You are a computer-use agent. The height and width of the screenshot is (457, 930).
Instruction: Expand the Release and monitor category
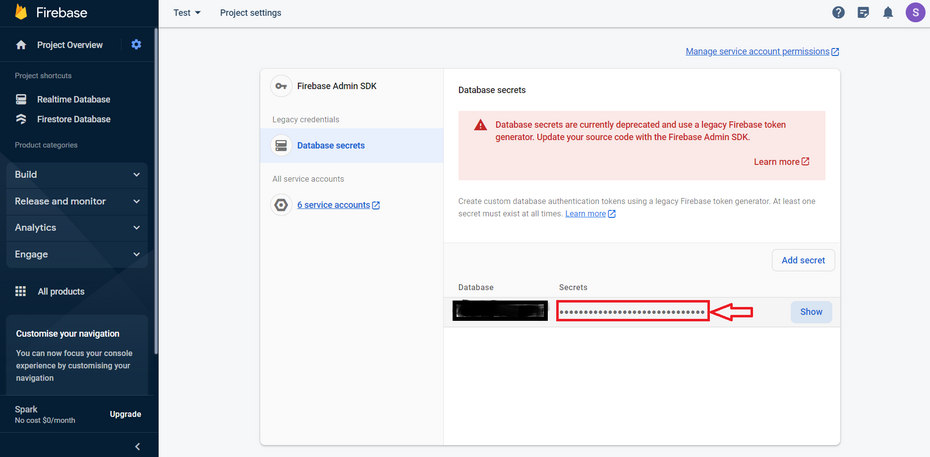(78, 201)
